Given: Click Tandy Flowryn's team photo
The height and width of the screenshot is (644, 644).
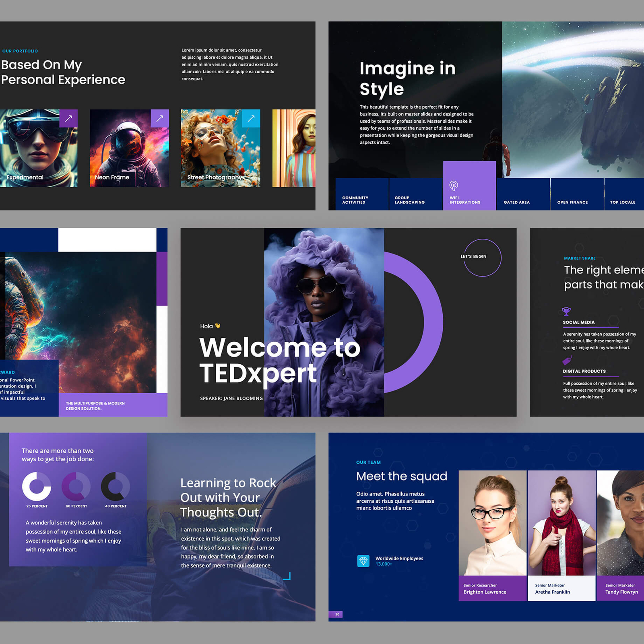Looking at the screenshot, I should (x=620, y=523).
